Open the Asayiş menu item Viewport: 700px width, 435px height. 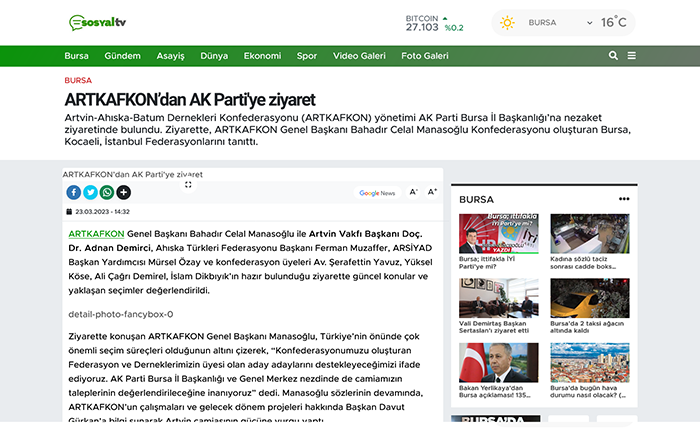pyautogui.click(x=170, y=56)
